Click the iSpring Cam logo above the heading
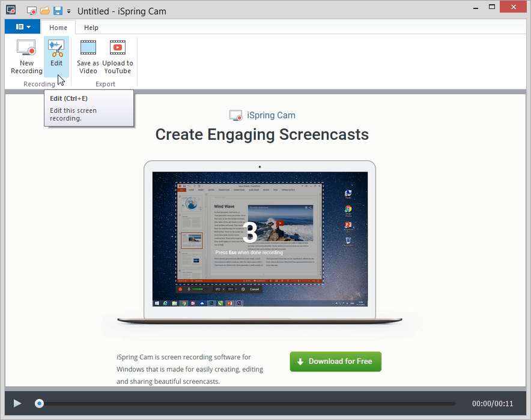The height and width of the screenshot is (420, 531). (262, 115)
